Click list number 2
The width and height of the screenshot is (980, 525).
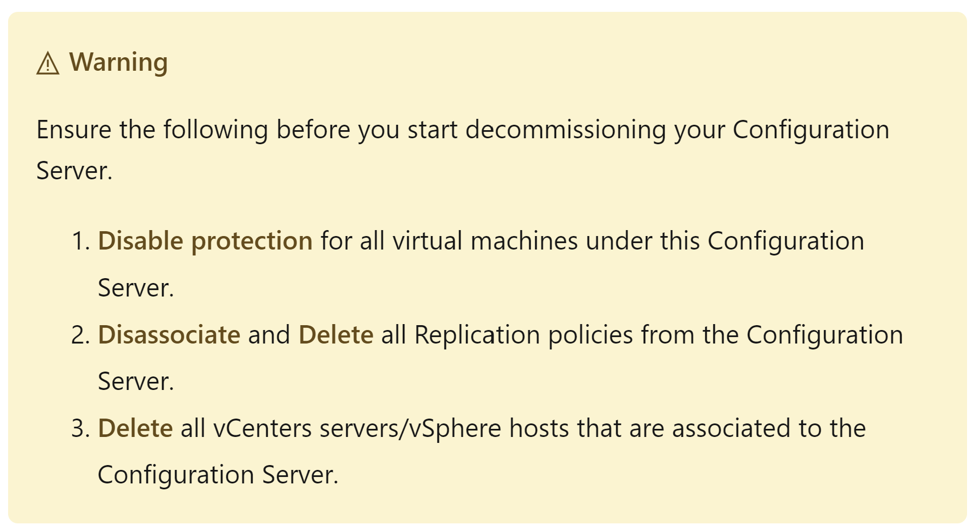[x=80, y=335]
